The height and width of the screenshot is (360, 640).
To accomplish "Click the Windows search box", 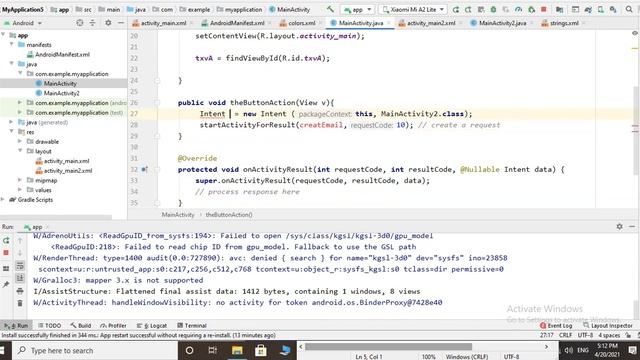I will (95, 350).
